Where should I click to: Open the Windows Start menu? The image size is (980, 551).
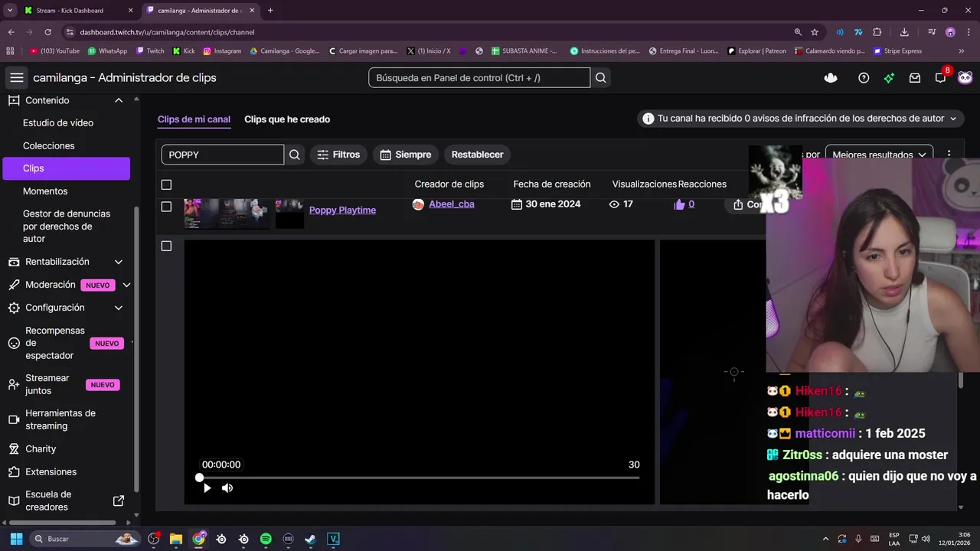click(x=16, y=539)
